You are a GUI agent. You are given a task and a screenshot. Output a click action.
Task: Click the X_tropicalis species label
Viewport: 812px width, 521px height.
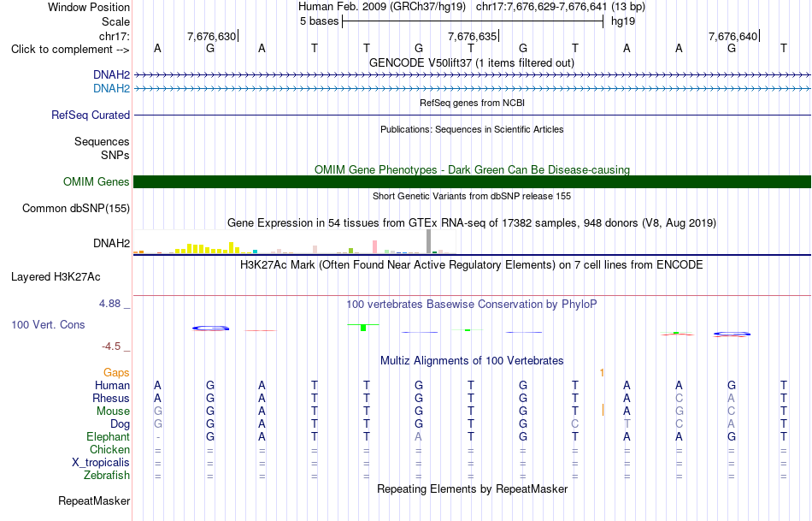click(x=101, y=463)
